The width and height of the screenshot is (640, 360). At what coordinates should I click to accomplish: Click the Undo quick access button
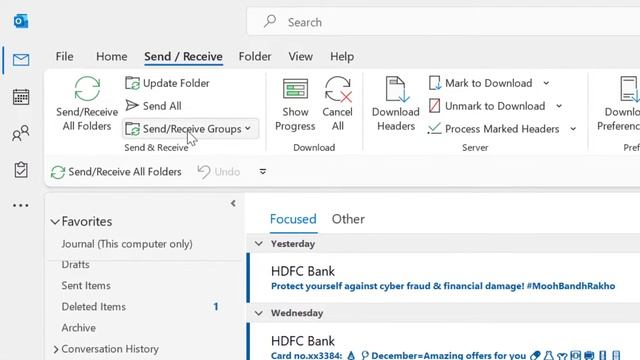point(219,172)
